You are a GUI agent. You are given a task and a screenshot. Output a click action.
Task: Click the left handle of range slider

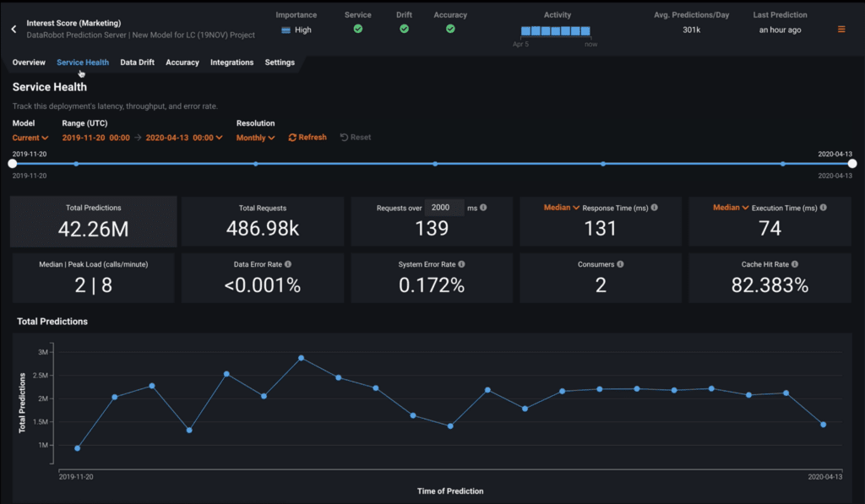(x=13, y=164)
